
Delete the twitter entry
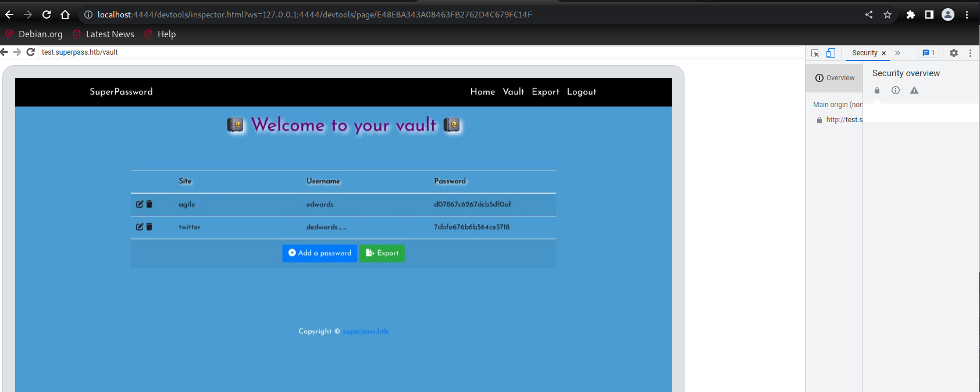click(149, 227)
